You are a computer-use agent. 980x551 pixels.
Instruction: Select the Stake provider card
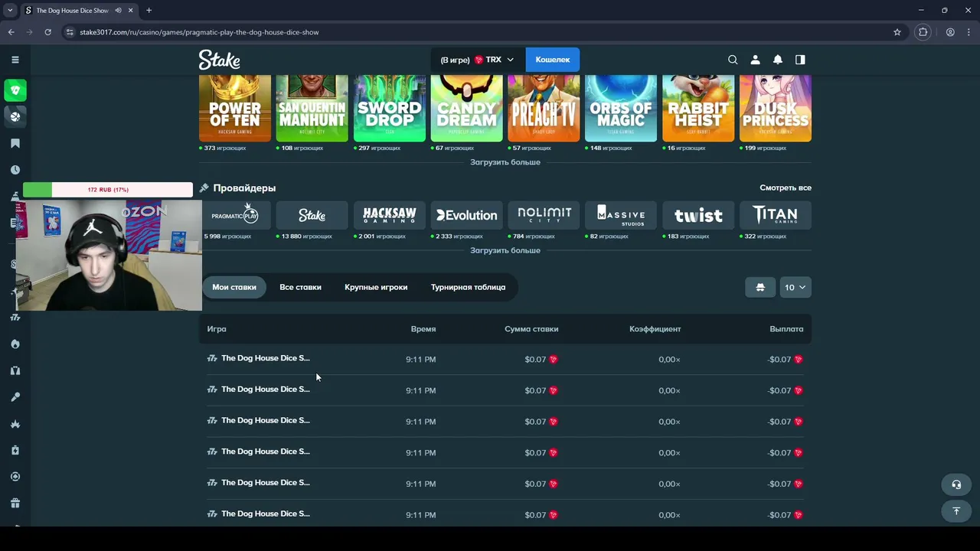point(312,215)
